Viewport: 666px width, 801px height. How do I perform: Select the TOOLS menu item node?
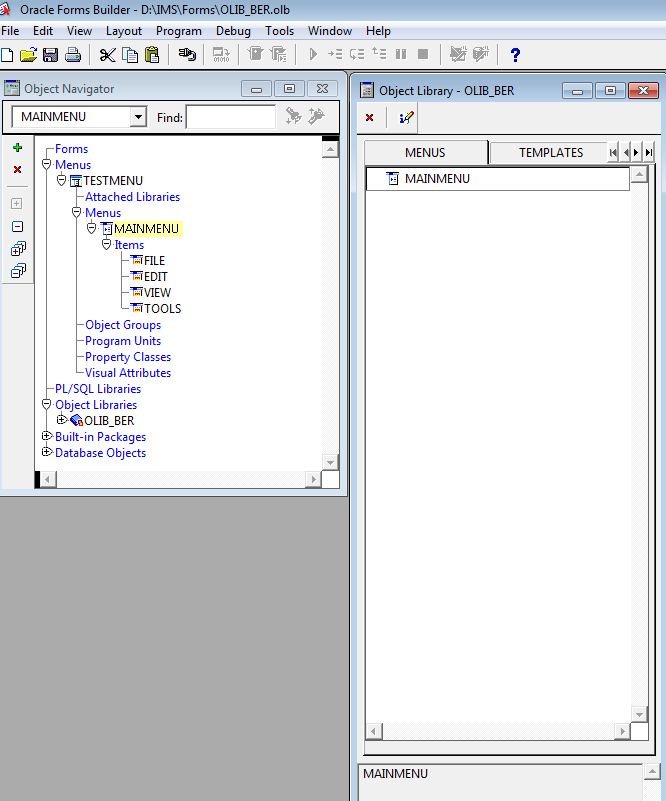click(x=162, y=309)
